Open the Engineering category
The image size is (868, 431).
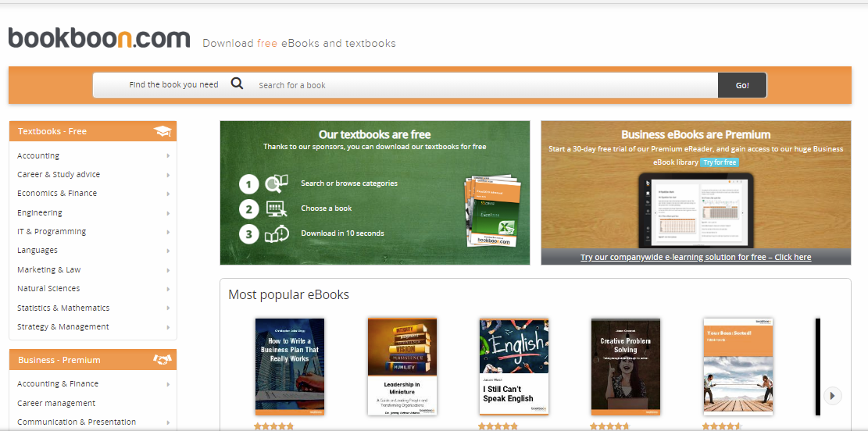click(39, 213)
